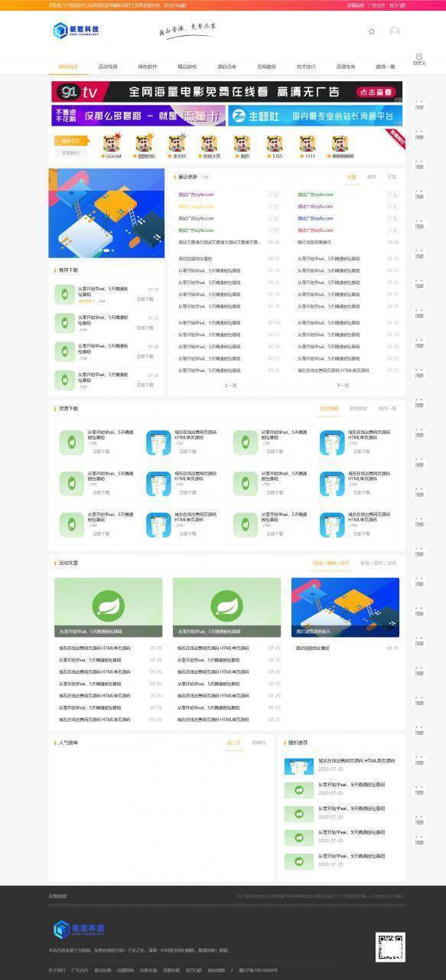The width and height of the screenshot is (446, 980).
Task: Click the search magnifier icon in header
Action: point(372,31)
